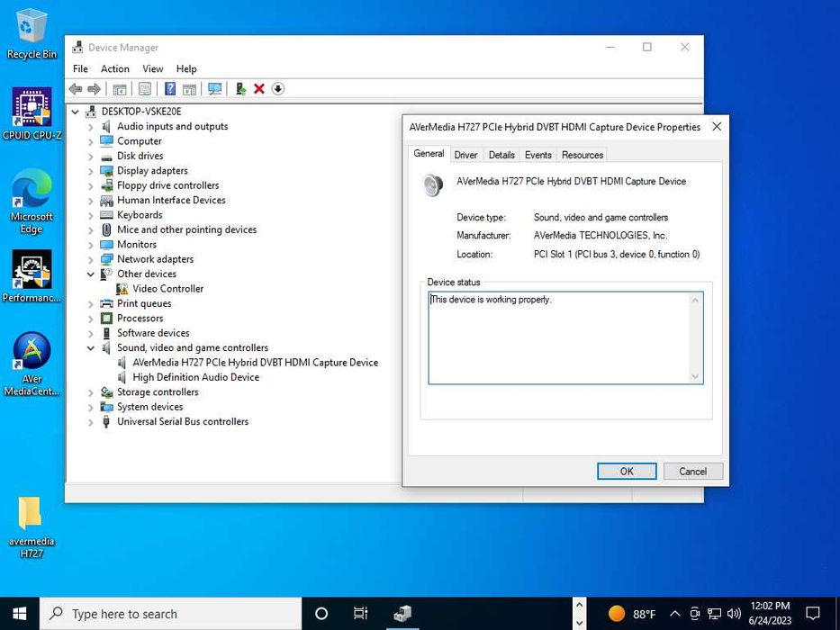Click Task View icon on taskbar

pos(360,614)
